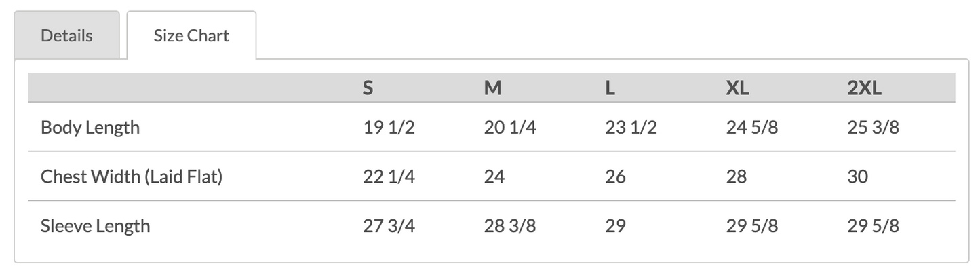Click the 2XL column header
Image resolution: width=980 pixels, height=279 pixels.
[864, 88]
